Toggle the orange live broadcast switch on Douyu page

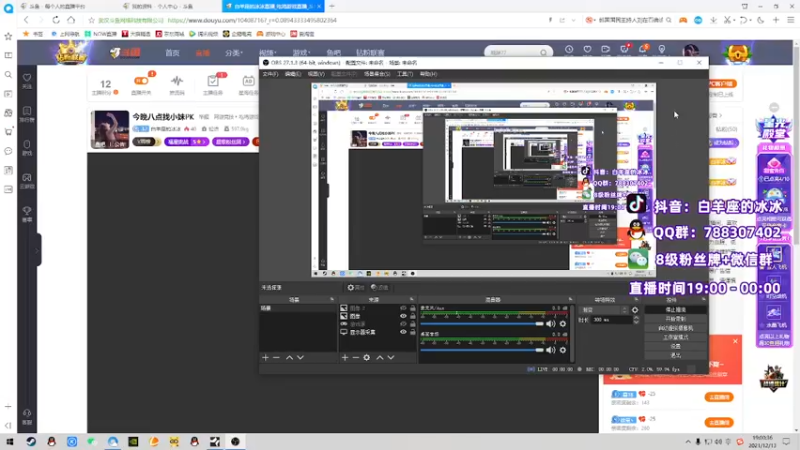click(x=141, y=81)
